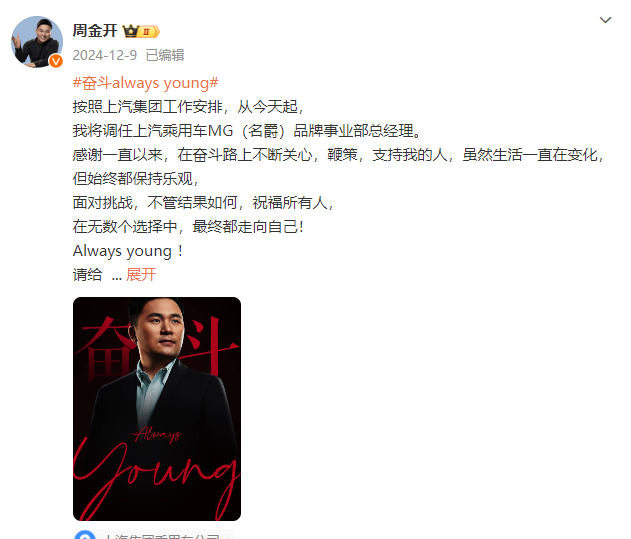Click the orange V verified badge
631x539 pixels.
point(56,61)
